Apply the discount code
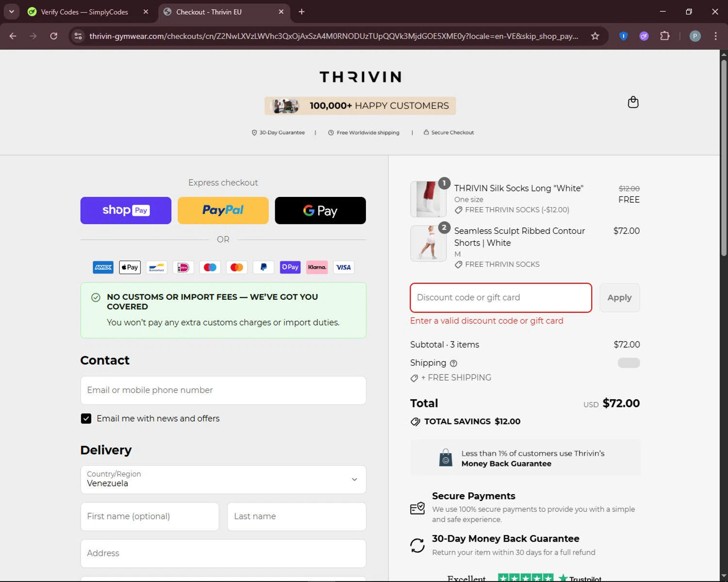 pos(620,298)
